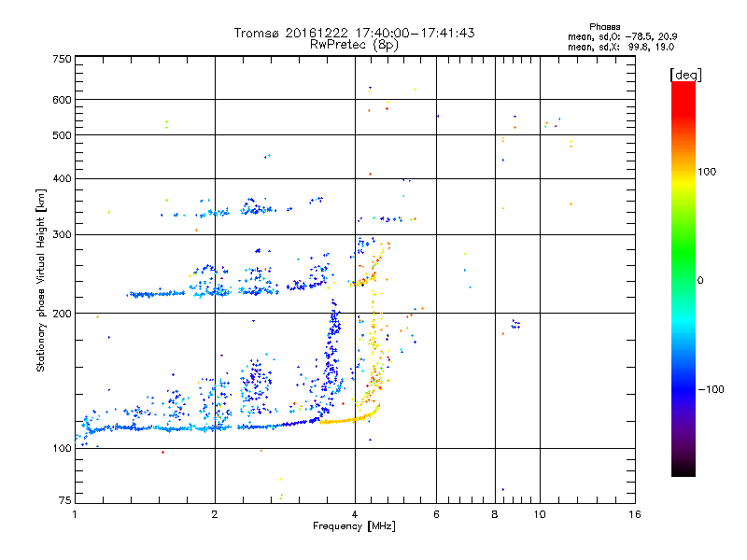Viewport: 747px width, 560px height.
Task: Click the x-axis '6' tick label
Action: [x=436, y=514]
